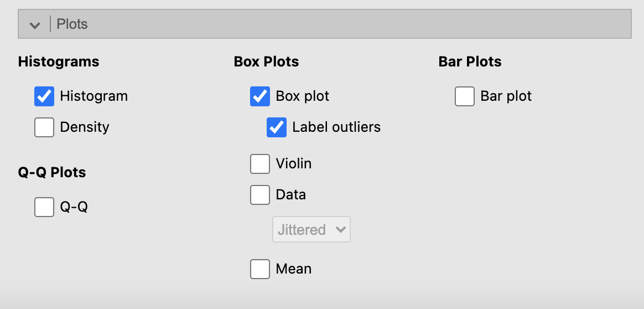Enable the Bar plot checkbox
Image resolution: width=644 pixels, height=309 pixels.
(465, 96)
